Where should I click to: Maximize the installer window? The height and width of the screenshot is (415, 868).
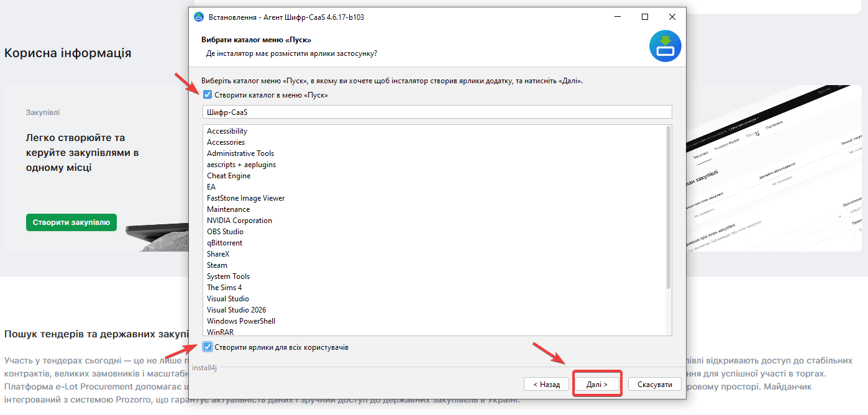645,17
